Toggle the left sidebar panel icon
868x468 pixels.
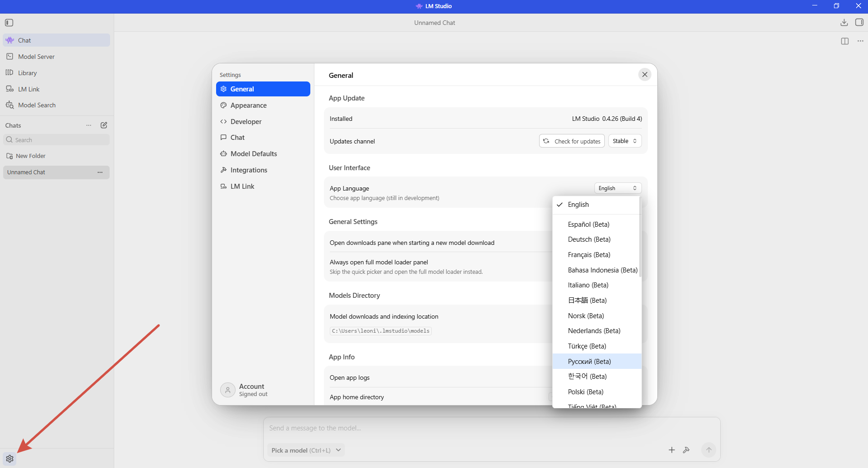pyautogui.click(x=9, y=23)
